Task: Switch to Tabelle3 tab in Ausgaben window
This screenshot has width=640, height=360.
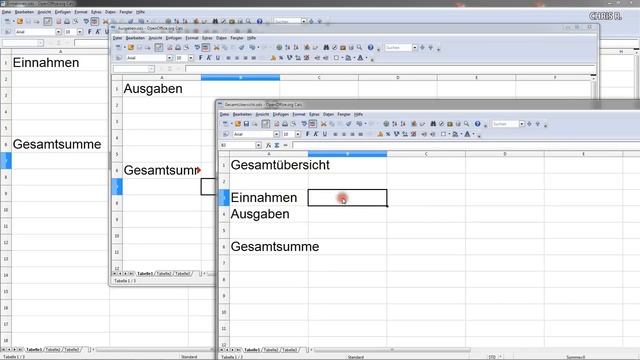Action: 182,273
